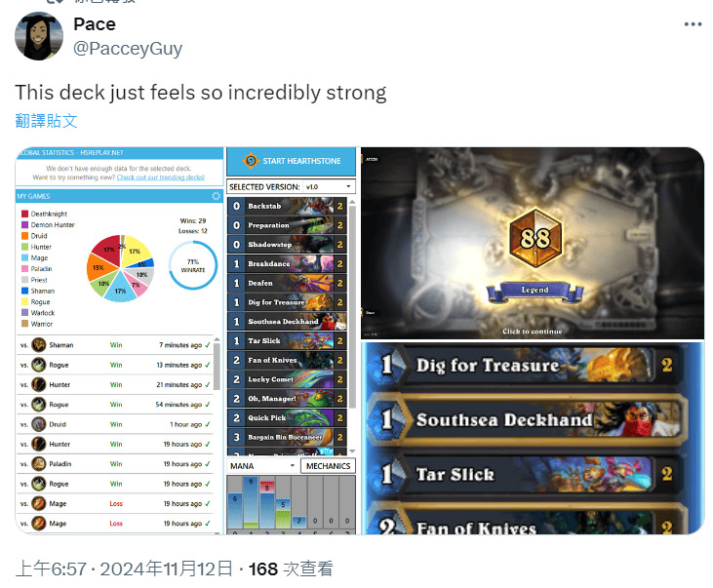
Task: Switch to the MECHANICS tab
Action: pyautogui.click(x=328, y=466)
